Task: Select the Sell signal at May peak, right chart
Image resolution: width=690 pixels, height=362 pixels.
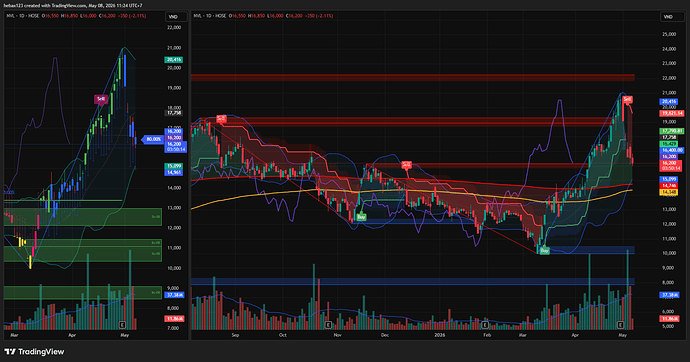Action: (627, 99)
